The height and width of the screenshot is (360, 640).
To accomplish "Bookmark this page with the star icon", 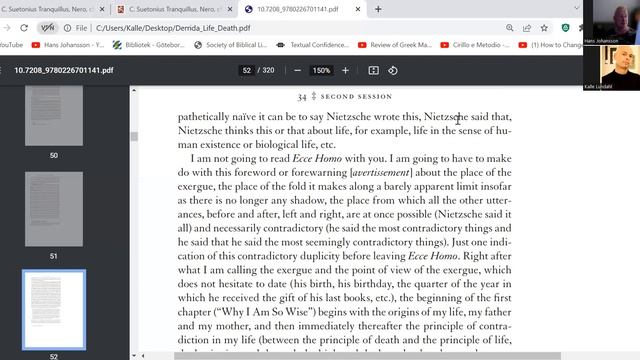I will 544,28.
